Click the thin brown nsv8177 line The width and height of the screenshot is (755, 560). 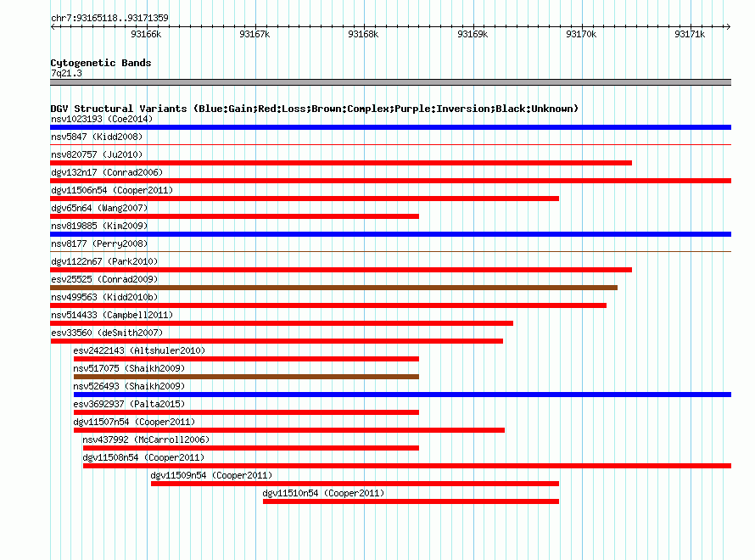pyautogui.click(x=390, y=251)
